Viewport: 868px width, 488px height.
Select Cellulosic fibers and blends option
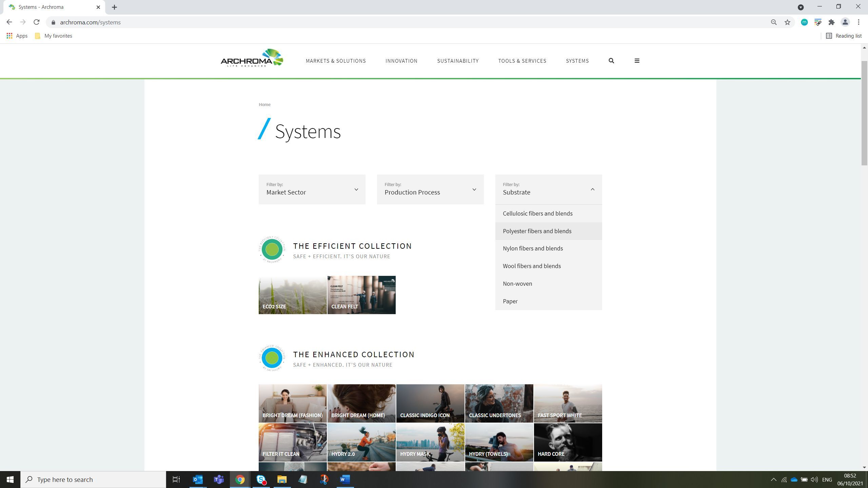(x=549, y=213)
